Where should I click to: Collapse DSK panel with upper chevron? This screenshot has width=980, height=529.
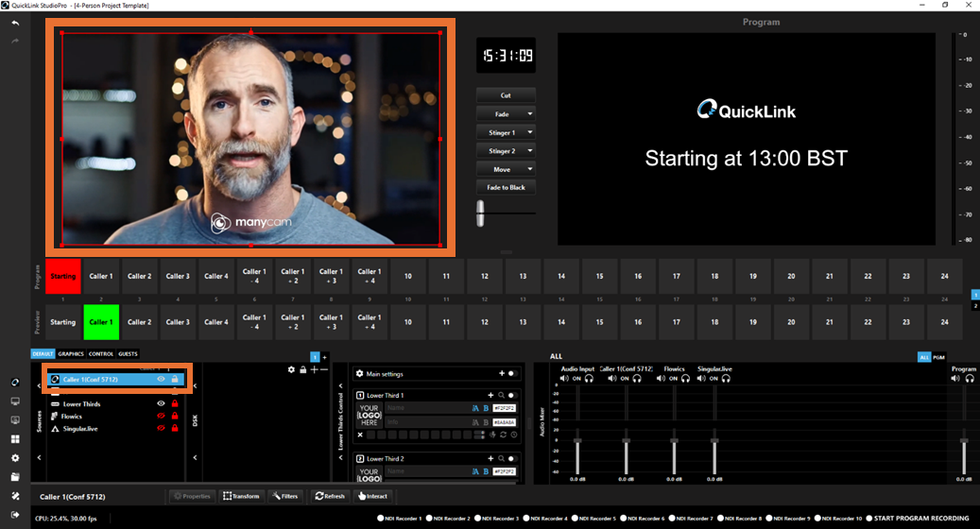point(195,386)
